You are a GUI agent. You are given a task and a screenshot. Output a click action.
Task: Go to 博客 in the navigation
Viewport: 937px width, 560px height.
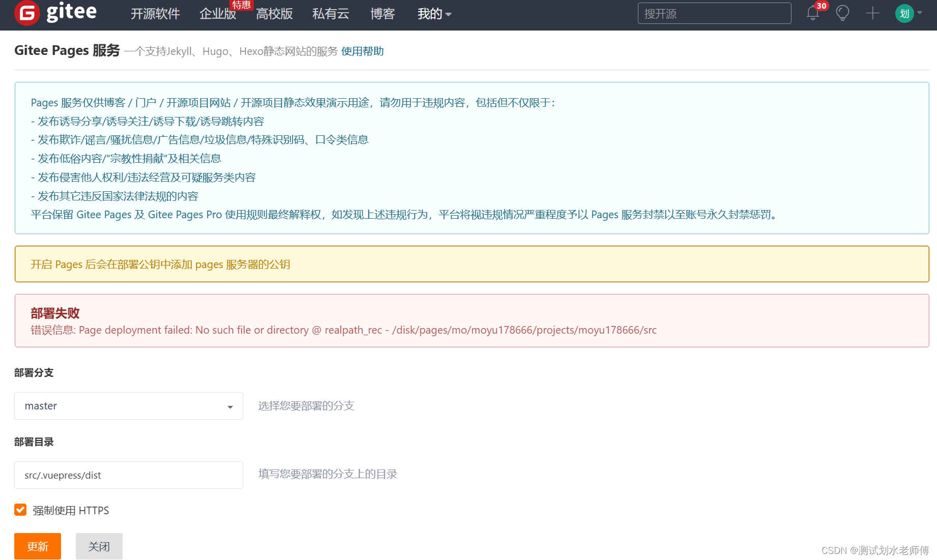click(x=382, y=14)
